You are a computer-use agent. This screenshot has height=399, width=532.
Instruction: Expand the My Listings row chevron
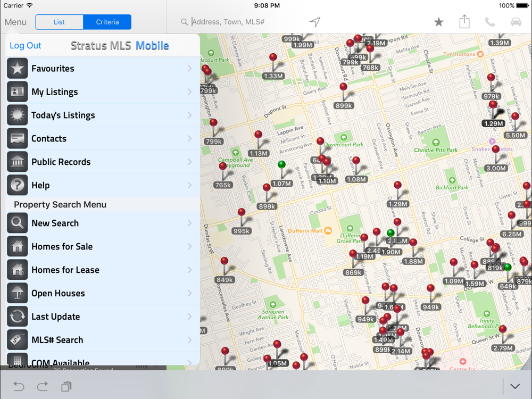pyautogui.click(x=190, y=92)
